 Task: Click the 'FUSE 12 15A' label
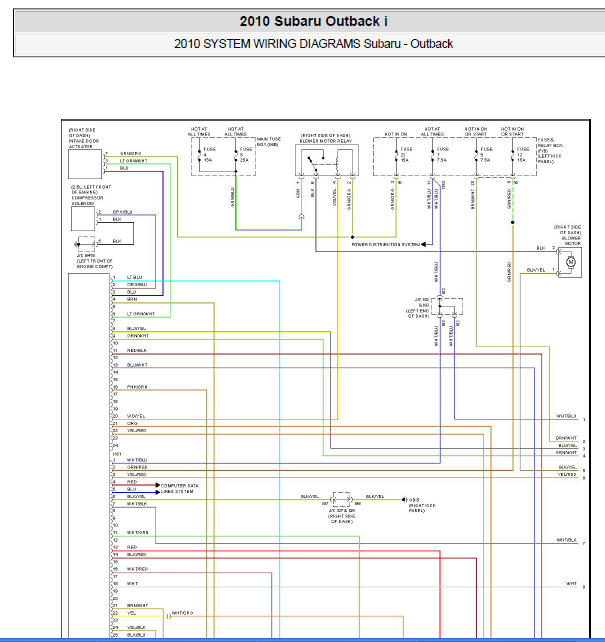523,154
